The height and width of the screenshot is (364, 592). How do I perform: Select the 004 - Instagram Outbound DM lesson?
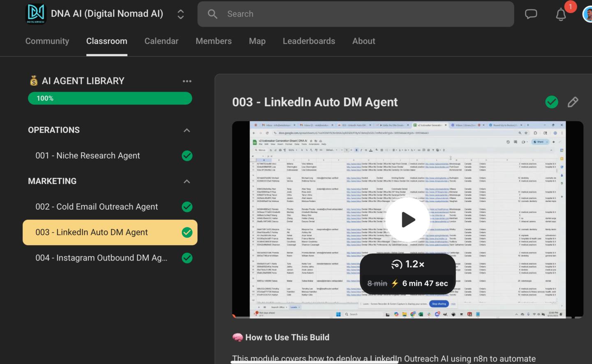point(101,258)
